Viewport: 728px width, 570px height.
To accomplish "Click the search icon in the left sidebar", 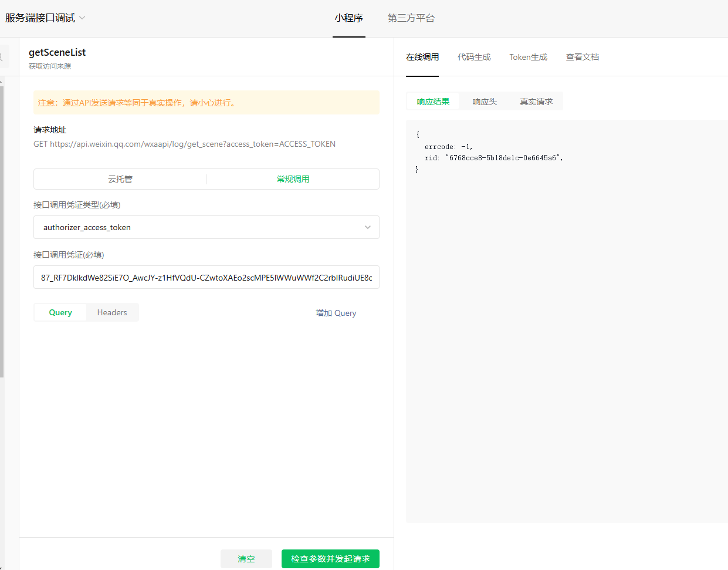I will (2, 57).
